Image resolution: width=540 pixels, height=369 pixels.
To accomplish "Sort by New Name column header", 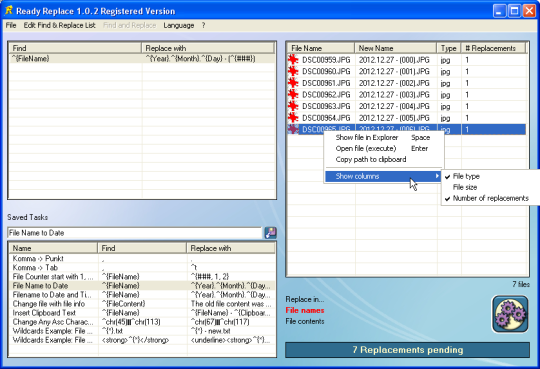I will 395,48.
